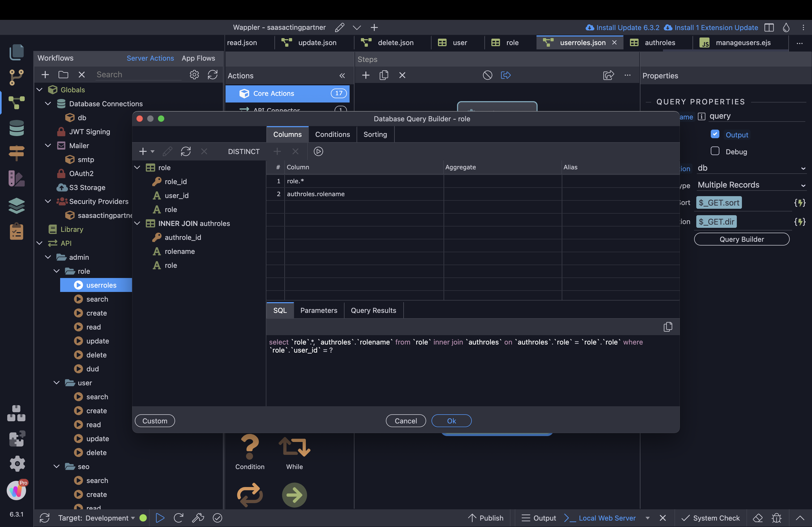Open the Server Connect workflows sidebar icon
Image resolution: width=812 pixels, height=527 pixels.
pos(16,103)
